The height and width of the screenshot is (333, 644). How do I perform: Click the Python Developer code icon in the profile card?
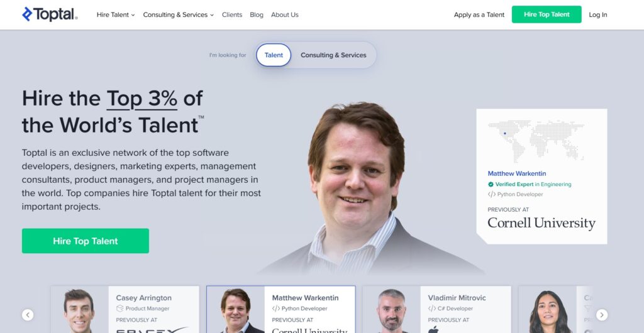[x=492, y=194]
